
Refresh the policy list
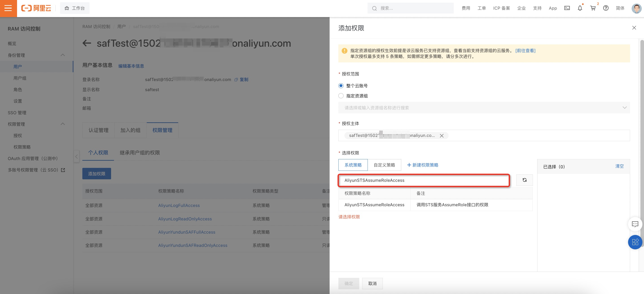pos(524,180)
